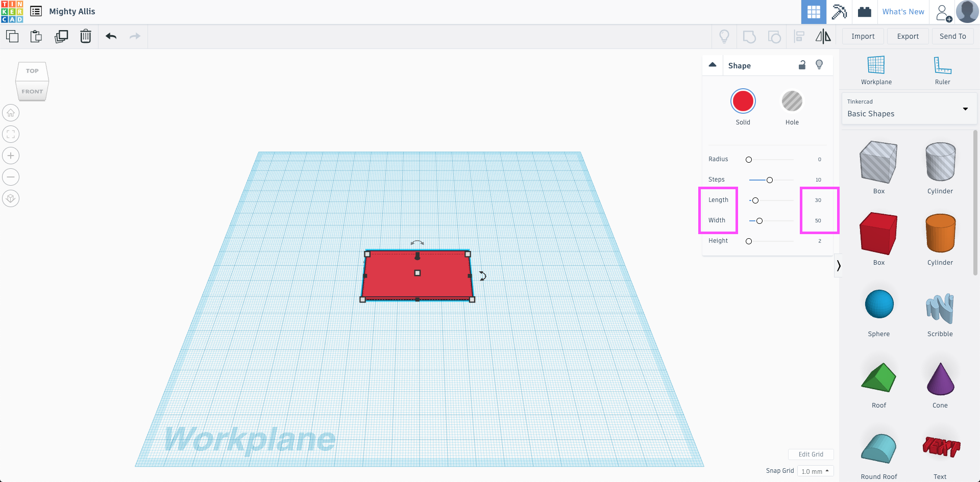Select the Sphere shape
Image resolution: width=980 pixels, height=482 pixels.
878,304
